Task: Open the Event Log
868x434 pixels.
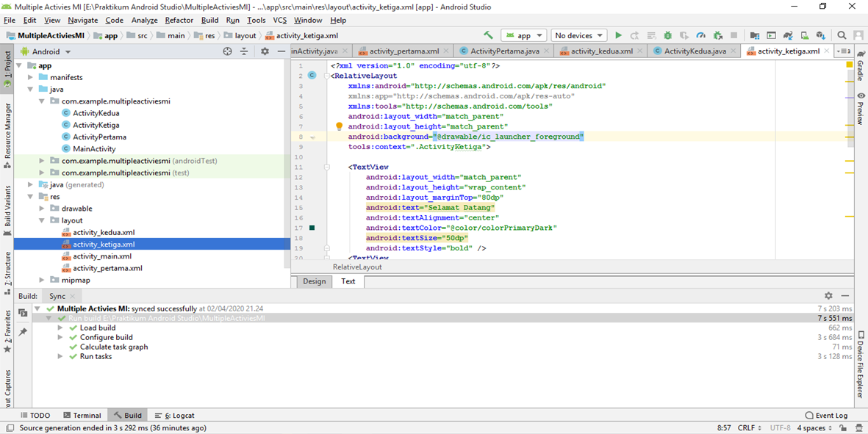Action: pos(826,415)
